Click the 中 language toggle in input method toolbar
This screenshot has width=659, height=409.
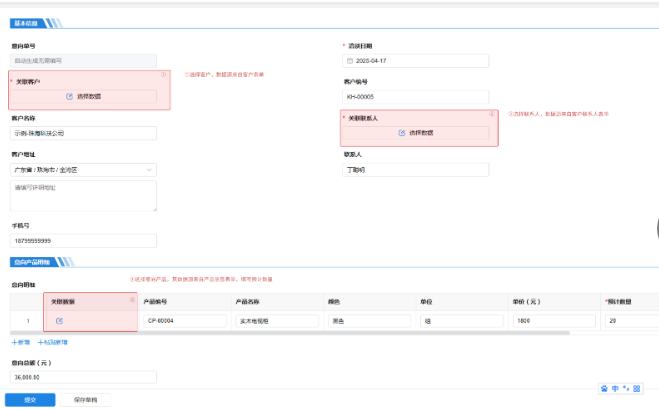pyautogui.click(x=615, y=388)
